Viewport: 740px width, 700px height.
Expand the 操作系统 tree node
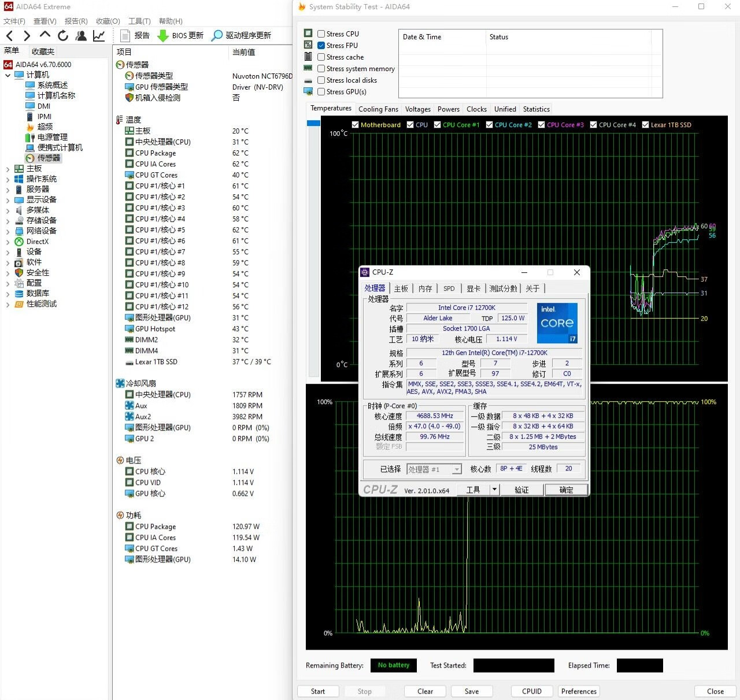8,179
